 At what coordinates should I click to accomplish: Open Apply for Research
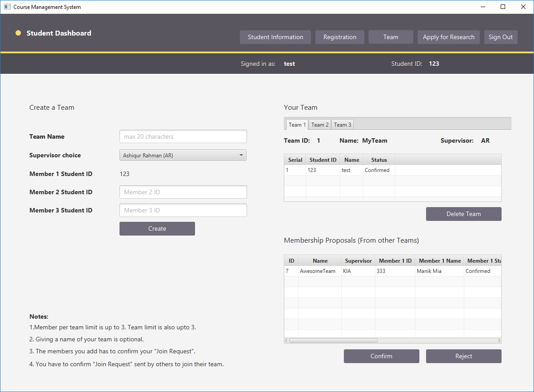tap(449, 37)
